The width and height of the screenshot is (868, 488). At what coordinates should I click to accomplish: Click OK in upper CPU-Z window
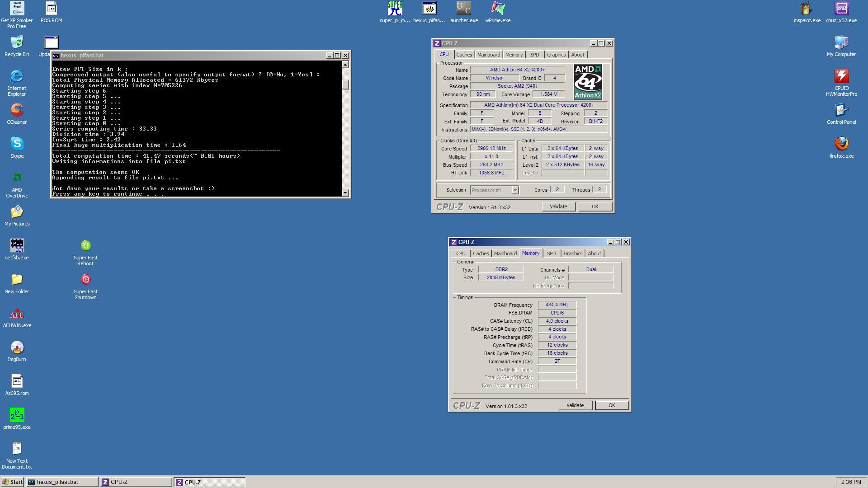click(595, 206)
